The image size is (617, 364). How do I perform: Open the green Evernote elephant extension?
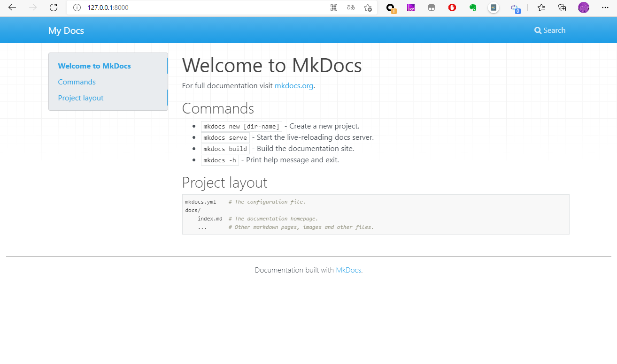[473, 8]
